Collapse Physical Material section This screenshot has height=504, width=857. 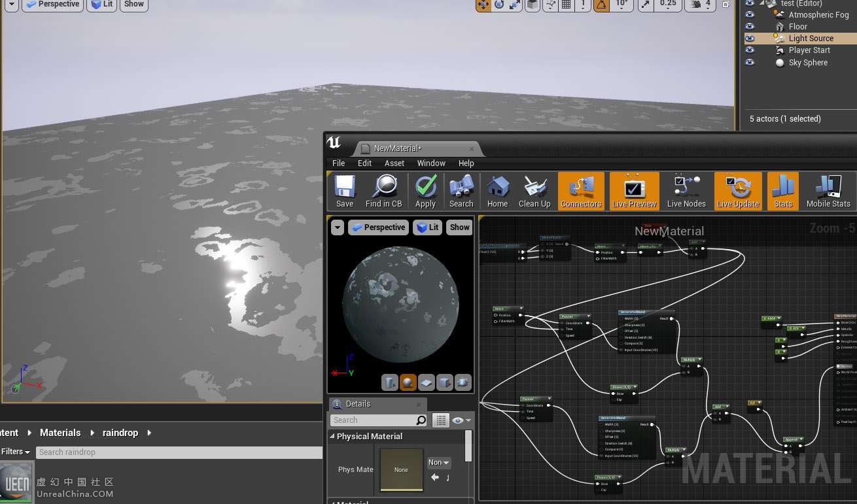(332, 437)
